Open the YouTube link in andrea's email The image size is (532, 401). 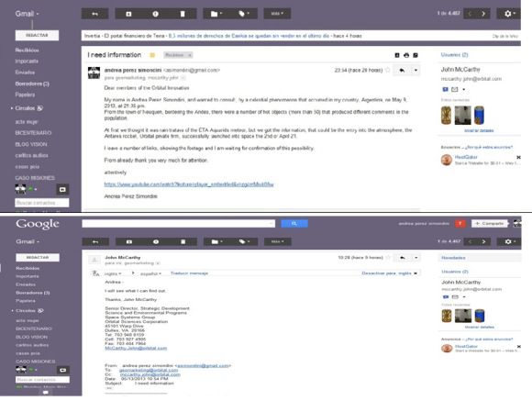pos(189,184)
